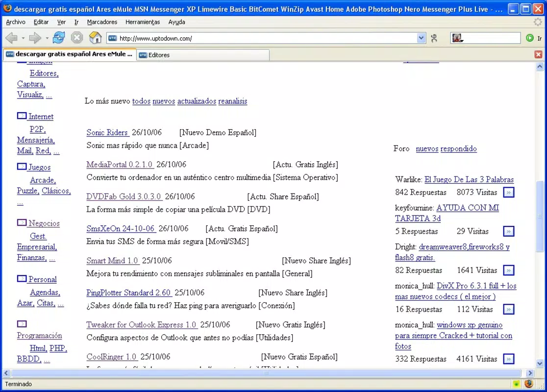This screenshot has height=392, width=547.
Task: Open the DVDFab Gold 3.0.3.0 link
Action: click(124, 196)
